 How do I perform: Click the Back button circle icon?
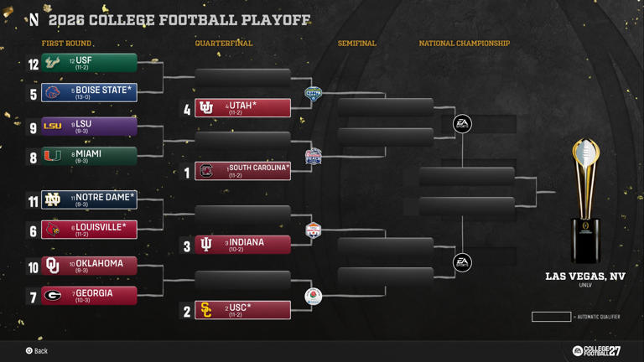pyautogui.click(x=29, y=350)
